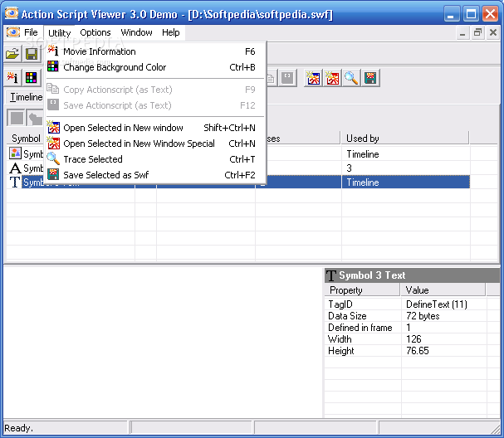Select the highlighted Timeline cell in Used by
The height and width of the screenshot is (438, 504).
coord(406,182)
